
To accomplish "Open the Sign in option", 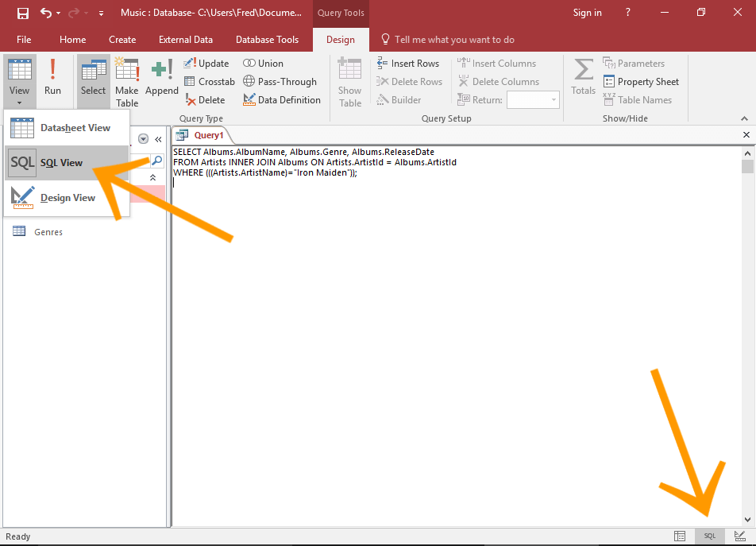I will coord(587,12).
